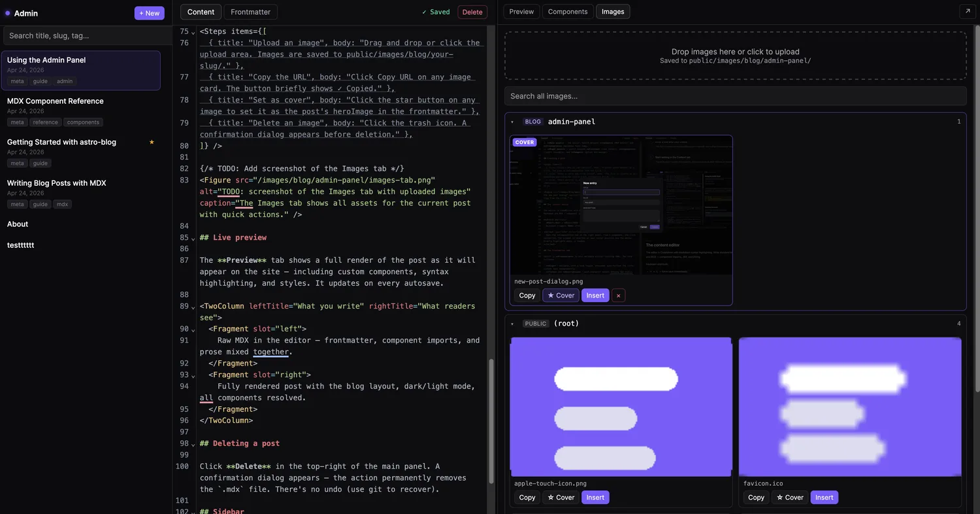
Task: Set apple-touch-icon.png as cover image
Action: pyautogui.click(x=561, y=498)
